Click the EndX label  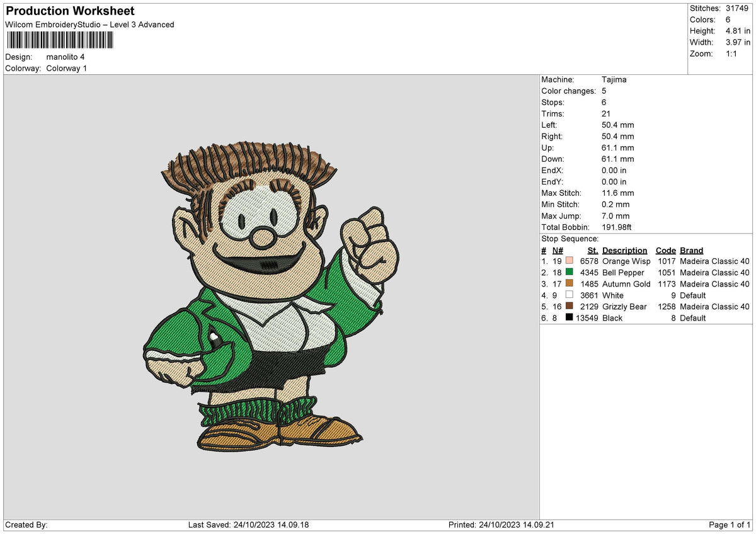pyautogui.click(x=553, y=170)
